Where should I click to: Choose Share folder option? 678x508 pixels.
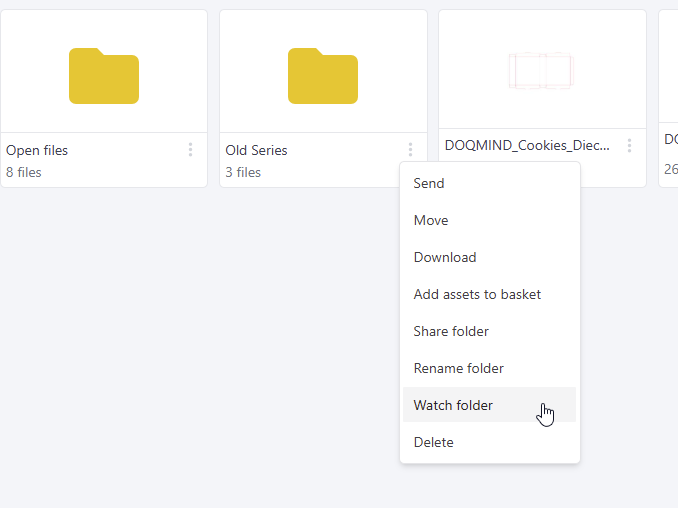click(x=489, y=331)
